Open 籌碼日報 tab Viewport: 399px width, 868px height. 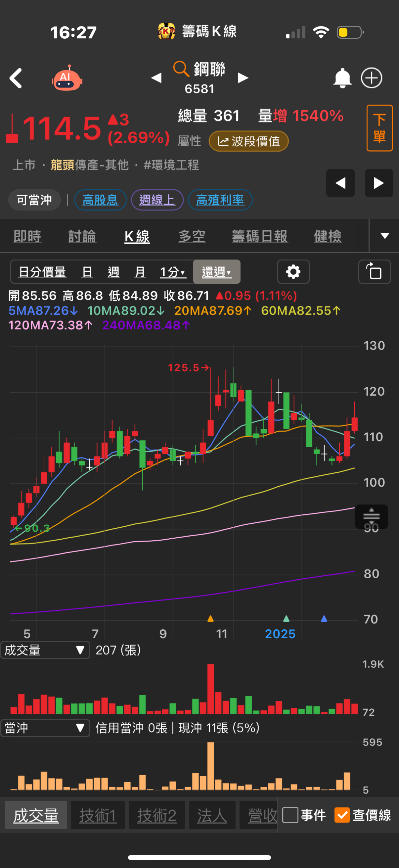260,236
